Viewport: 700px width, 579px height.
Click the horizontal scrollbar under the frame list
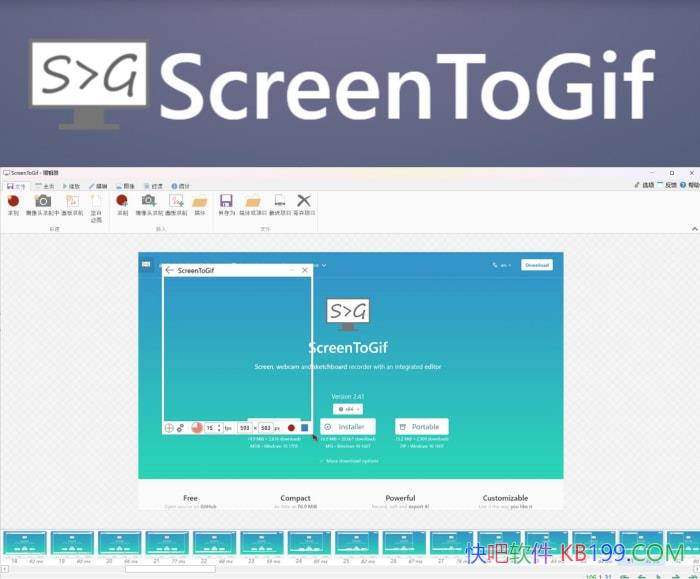(170, 569)
